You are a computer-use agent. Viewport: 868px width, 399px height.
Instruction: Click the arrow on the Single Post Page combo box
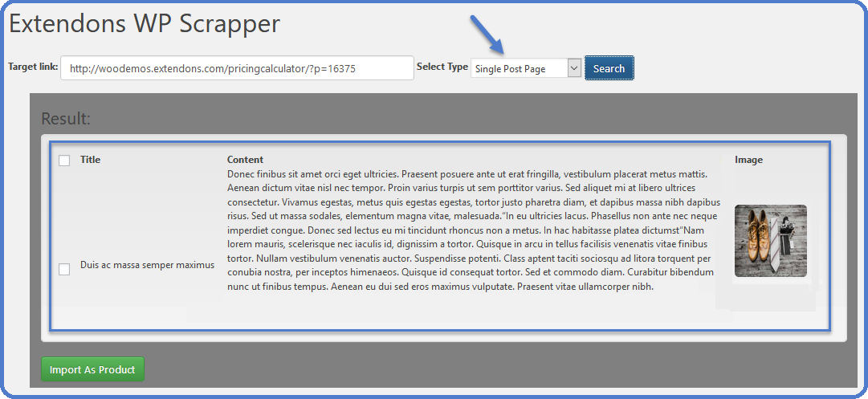[573, 68]
